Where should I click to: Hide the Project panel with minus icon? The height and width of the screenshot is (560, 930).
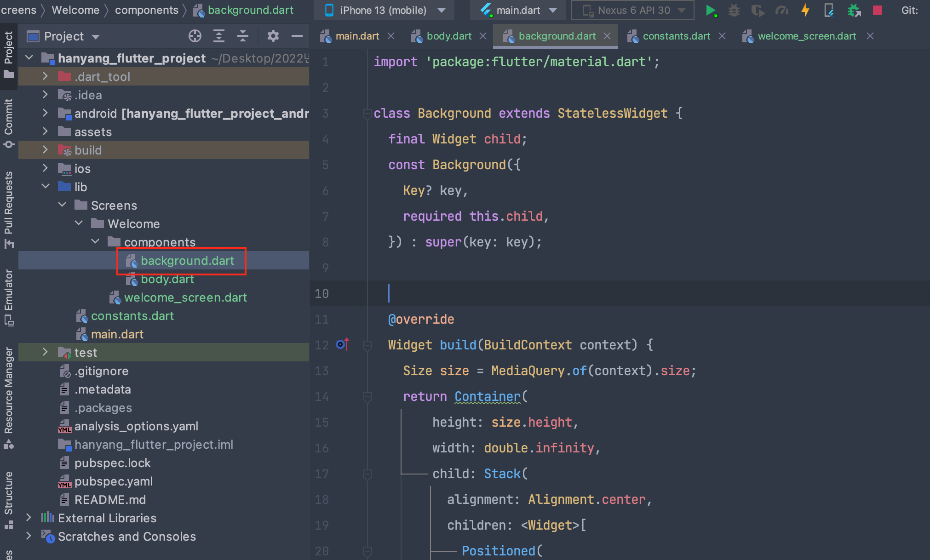297,36
